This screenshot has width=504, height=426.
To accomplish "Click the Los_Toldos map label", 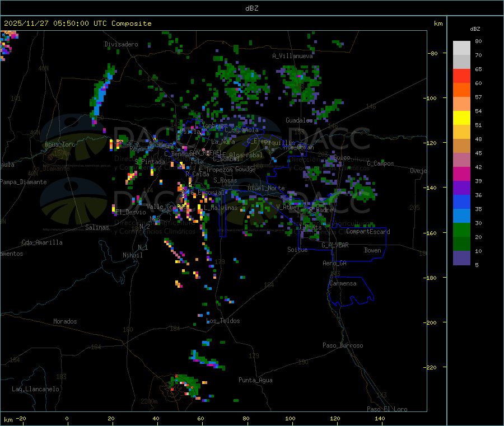I will coord(223,321).
